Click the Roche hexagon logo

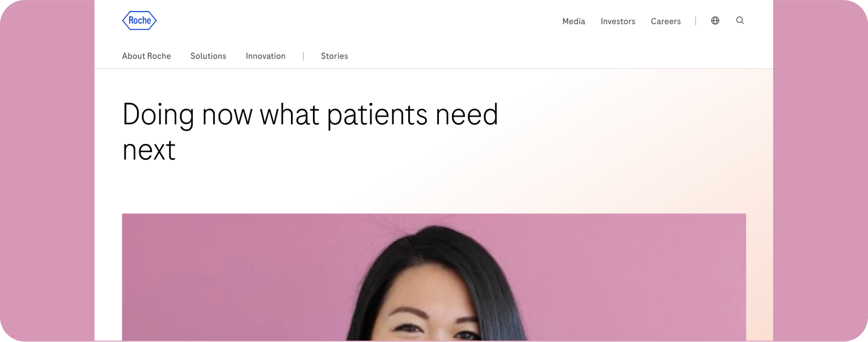(x=139, y=21)
